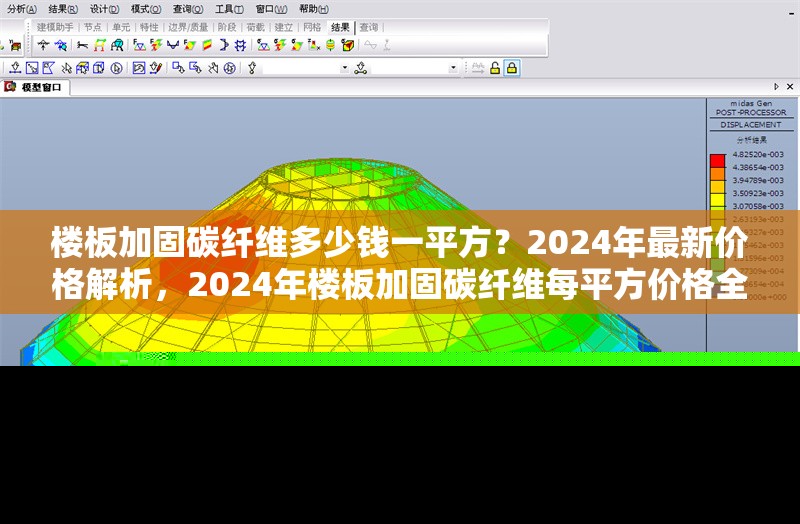Click the yellow legend swatch beside 3.50923e-003
This screenshot has width=800, height=524.
[717, 199]
